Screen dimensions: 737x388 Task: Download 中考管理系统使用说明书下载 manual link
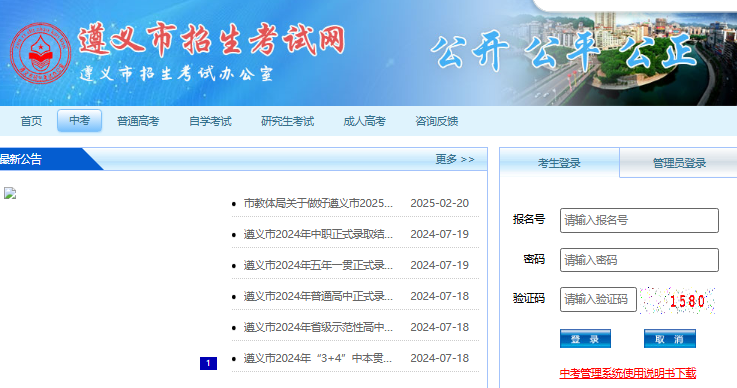click(627, 373)
